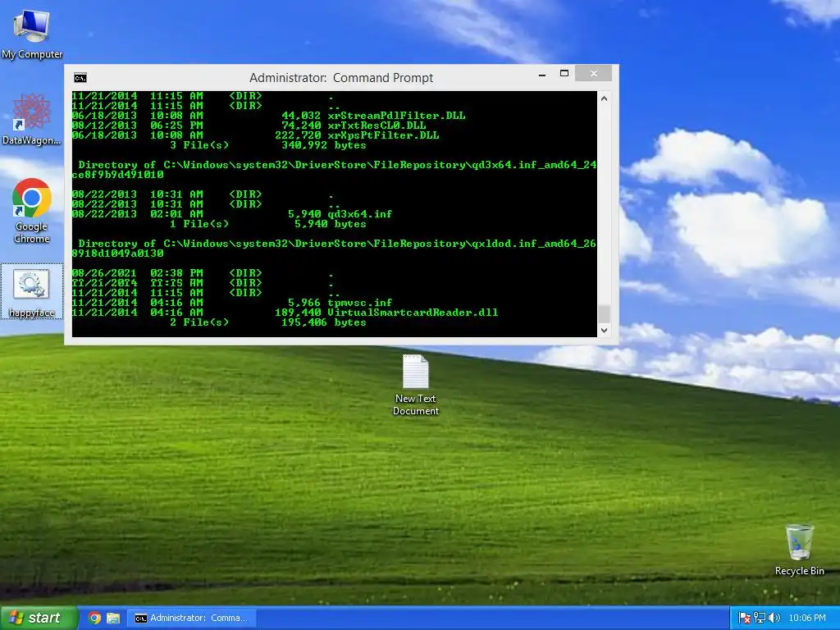The height and width of the screenshot is (630, 840).
Task: Click the tpmvsc.inf file entry
Action: [x=232, y=303]
